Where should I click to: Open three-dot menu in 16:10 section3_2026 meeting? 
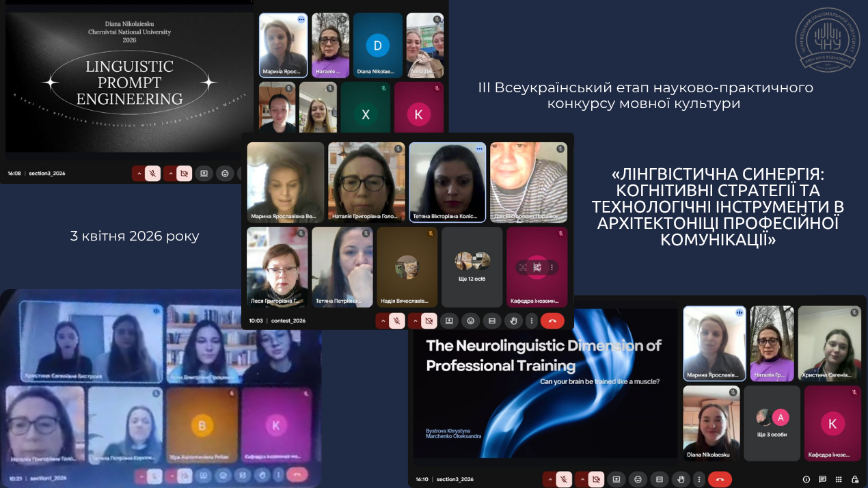698,479
